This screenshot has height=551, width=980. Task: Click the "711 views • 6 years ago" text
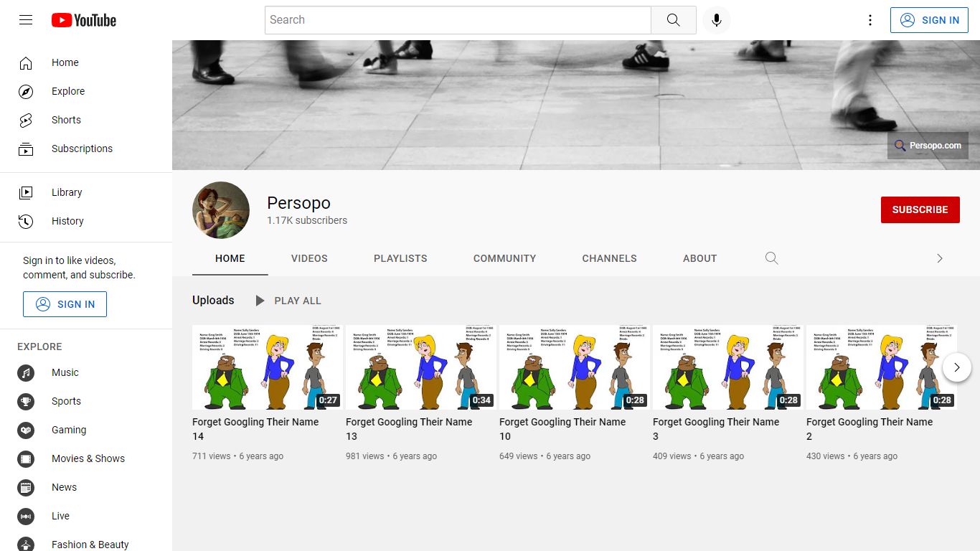pos(237,456)
